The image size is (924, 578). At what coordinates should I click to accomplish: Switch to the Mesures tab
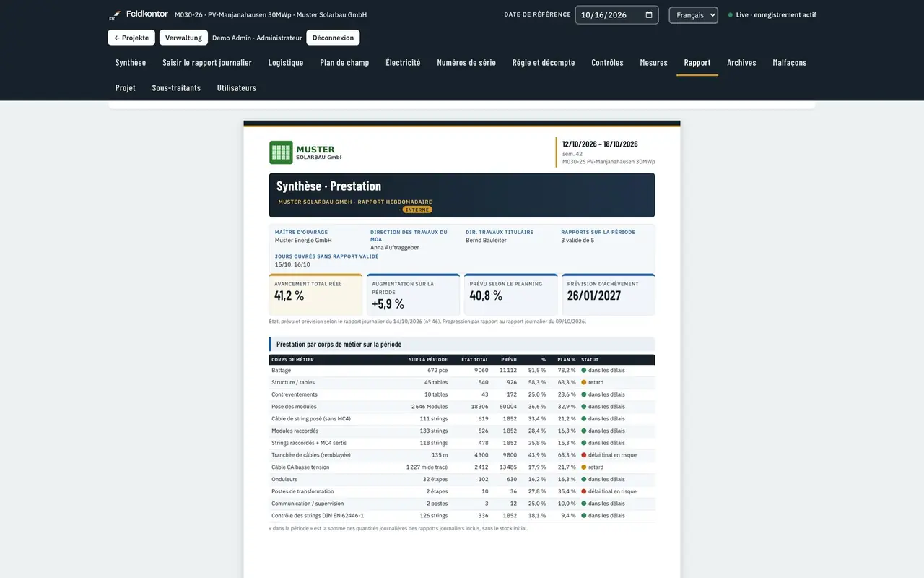click(653, 63)
